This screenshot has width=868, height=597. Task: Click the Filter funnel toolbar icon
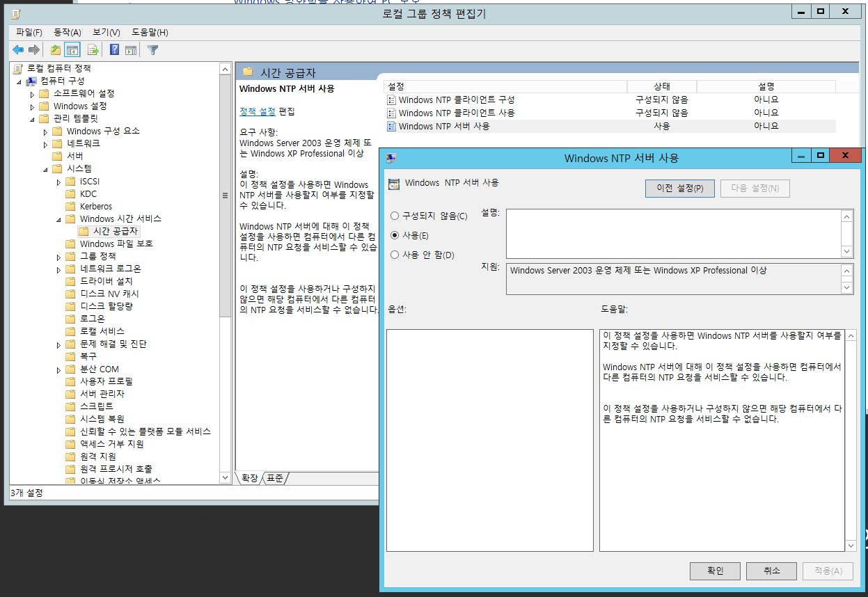click(153, 49)
